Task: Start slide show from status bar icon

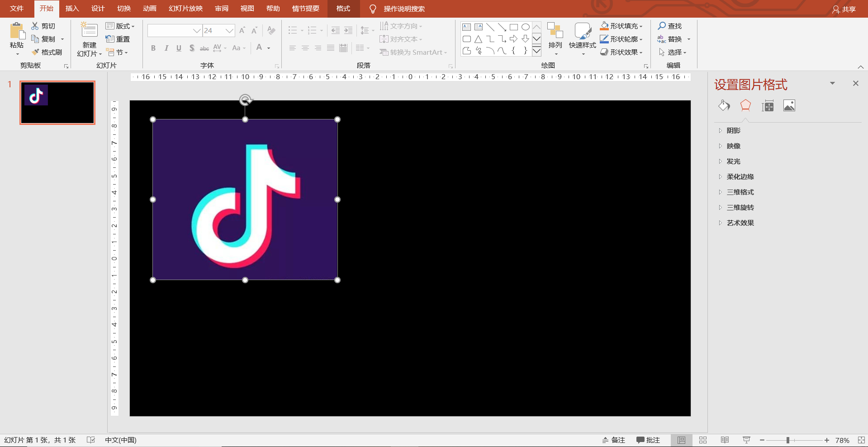Action: click(x=747, y=440)
